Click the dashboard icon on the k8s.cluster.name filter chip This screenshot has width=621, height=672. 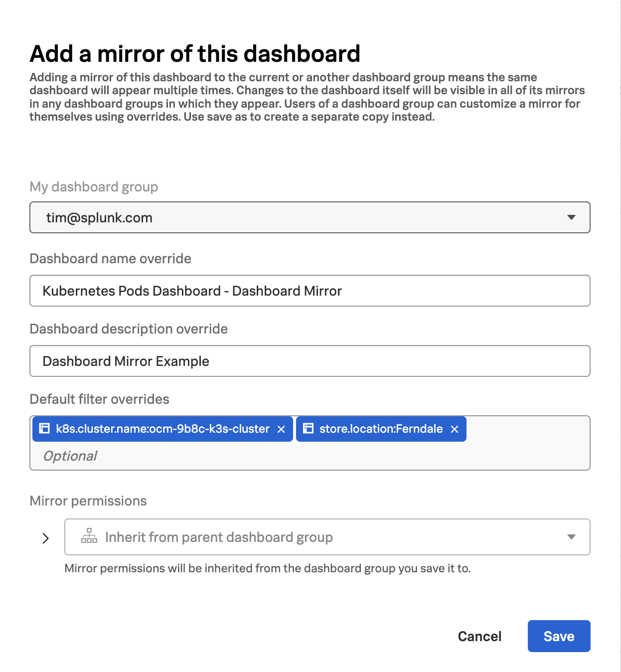point(44,429)
